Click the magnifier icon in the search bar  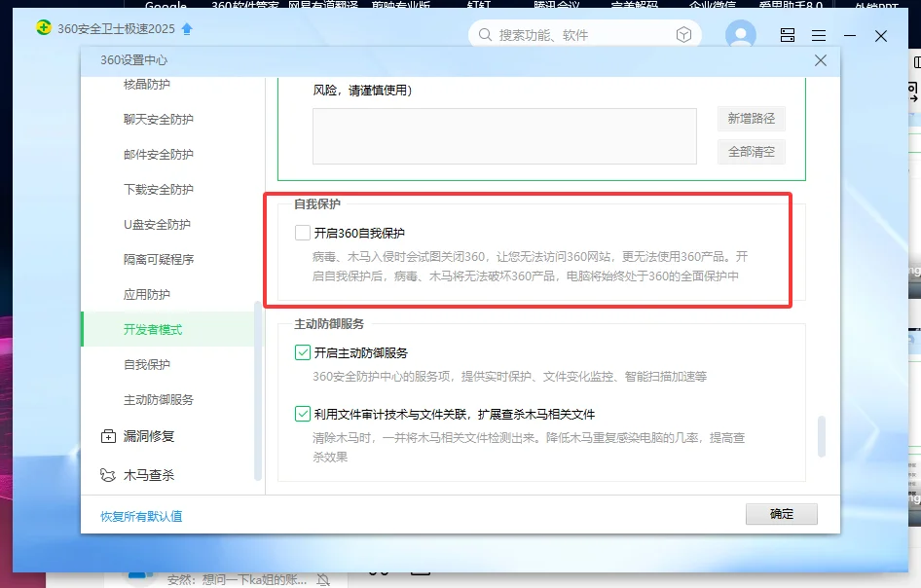484,34
